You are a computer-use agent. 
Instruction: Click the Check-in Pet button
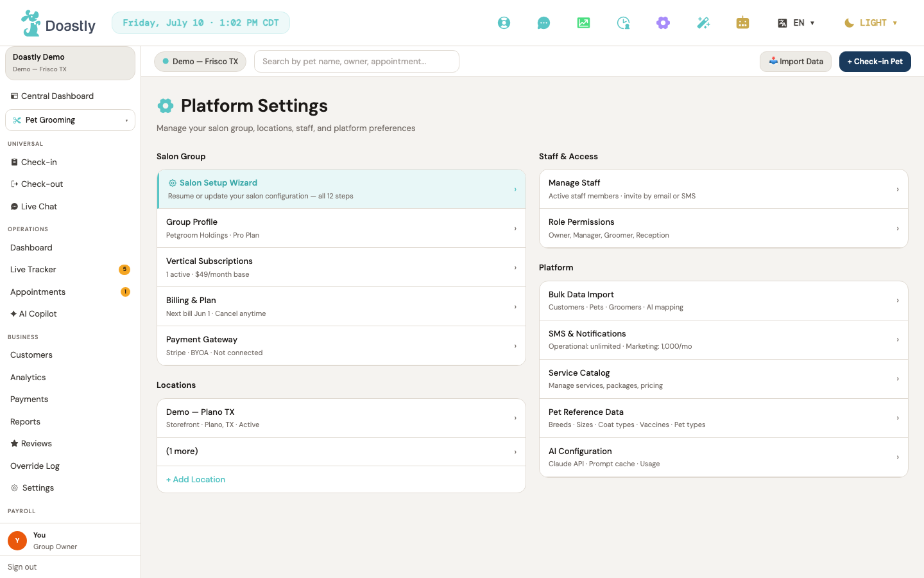tap(875, 62)
